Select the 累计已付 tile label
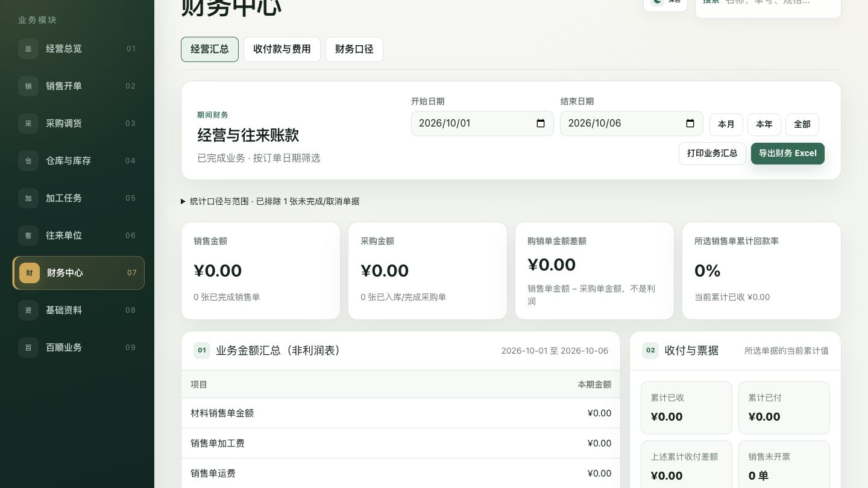This screenshot has width=868, height=488. coord(765,398)
